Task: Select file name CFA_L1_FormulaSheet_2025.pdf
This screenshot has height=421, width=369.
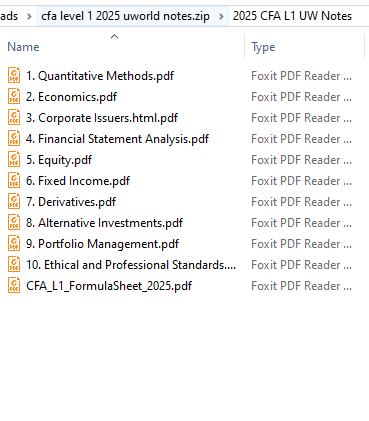Action: 109,286
